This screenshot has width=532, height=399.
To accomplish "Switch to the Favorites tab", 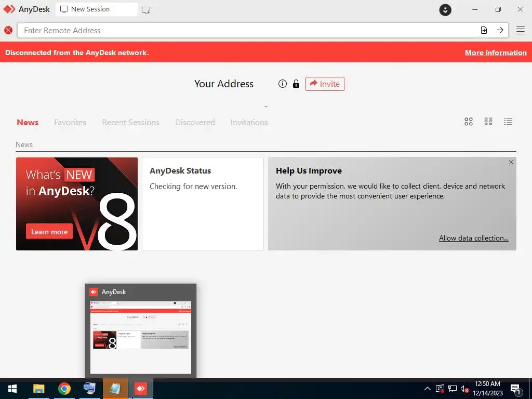I will (70, 122).
